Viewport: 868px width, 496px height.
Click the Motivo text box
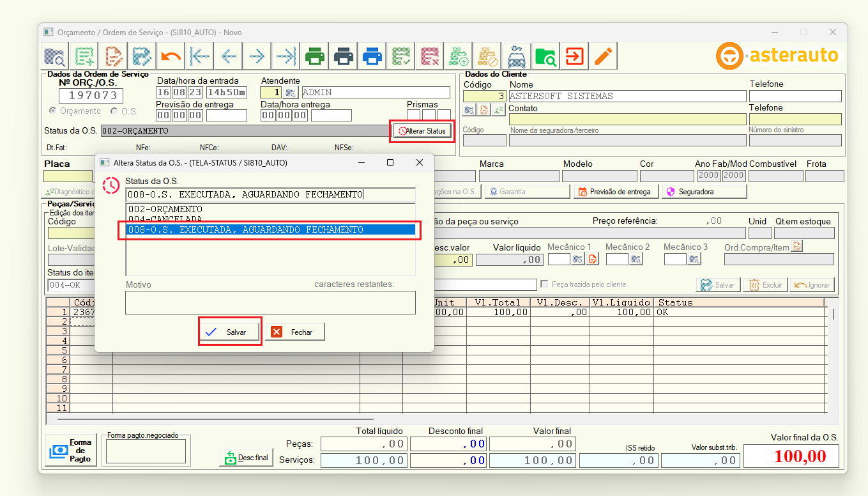270,302
